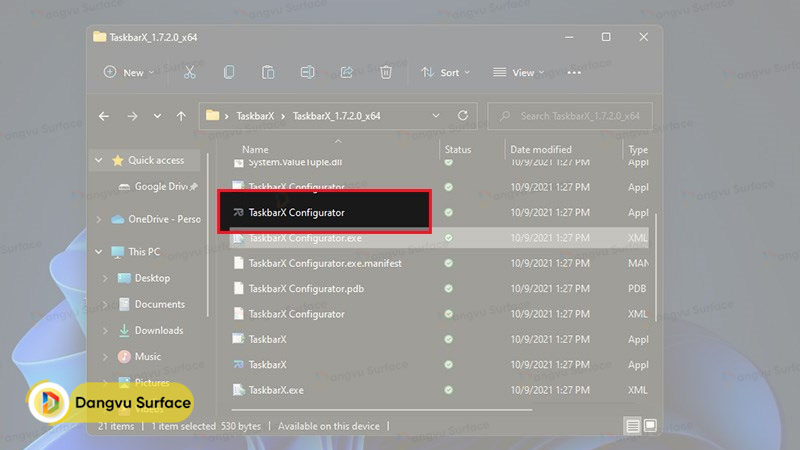The image size is (800, 450).
Task: Open recent locations chevron beside forward arrow
Action: tap(157, 116)
